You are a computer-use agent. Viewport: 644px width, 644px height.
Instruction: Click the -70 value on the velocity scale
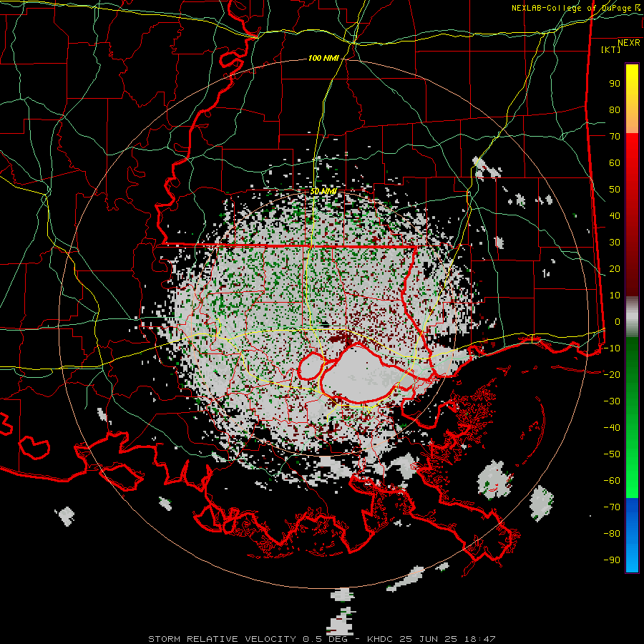pos(612,507)
